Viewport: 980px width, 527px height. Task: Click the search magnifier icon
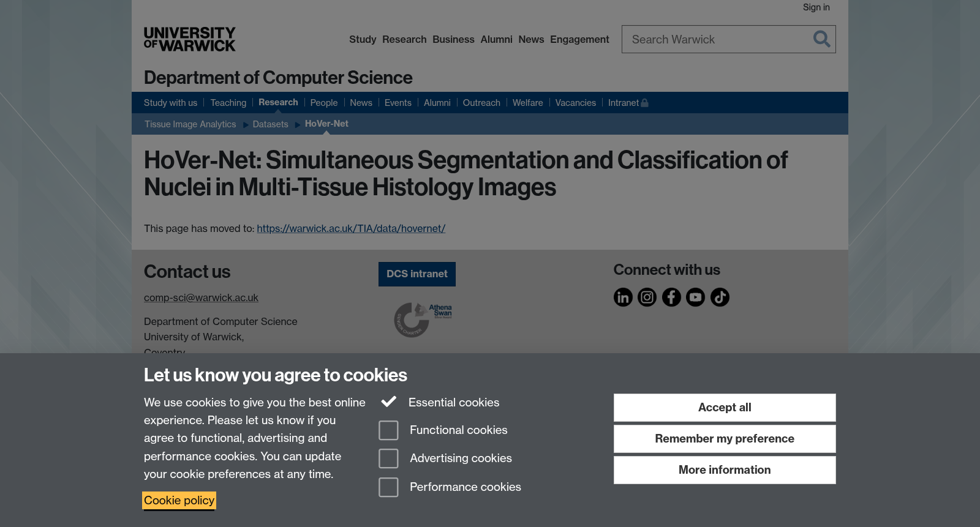tap(821, 39)
